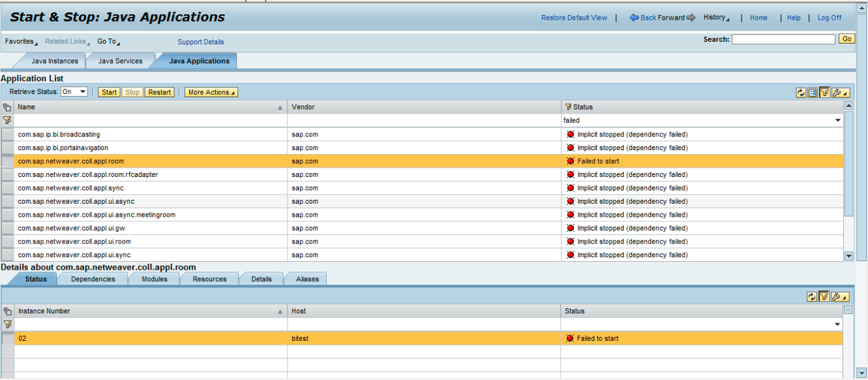
Task: Click funnel icon at left of Application List filter row
Action: [x=7, y=120]
